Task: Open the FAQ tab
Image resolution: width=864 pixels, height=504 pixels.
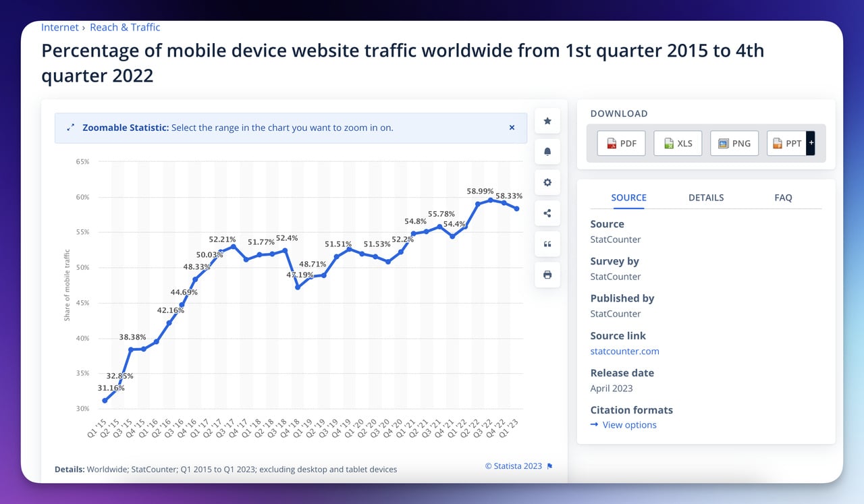Action: pyautogui.click(x=783, y=197)
